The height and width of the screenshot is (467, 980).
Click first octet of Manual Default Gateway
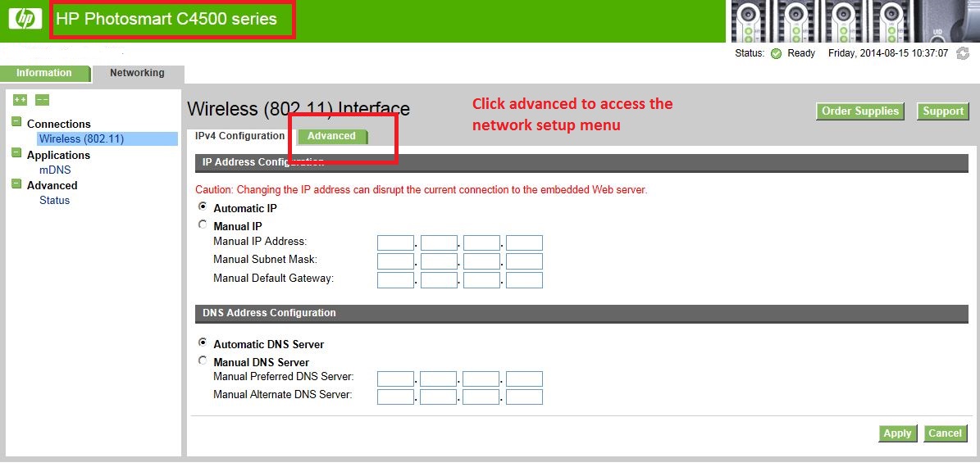pyautogui.click(x=395, y=279)
